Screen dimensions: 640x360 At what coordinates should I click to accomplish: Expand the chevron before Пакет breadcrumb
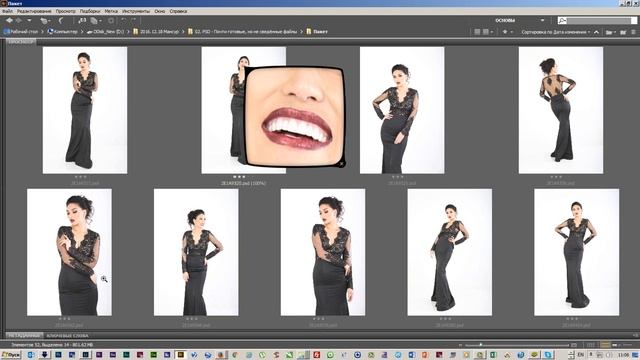[x=302, y=31]
